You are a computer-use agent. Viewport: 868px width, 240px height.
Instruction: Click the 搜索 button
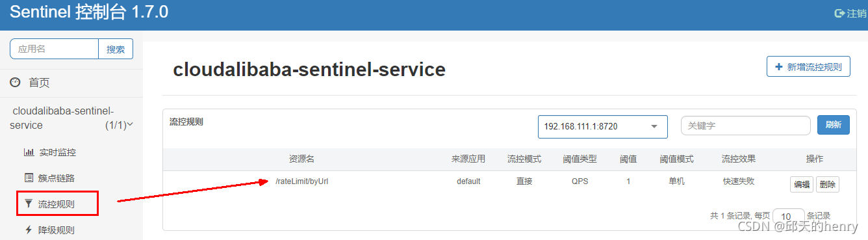point(116,49)
